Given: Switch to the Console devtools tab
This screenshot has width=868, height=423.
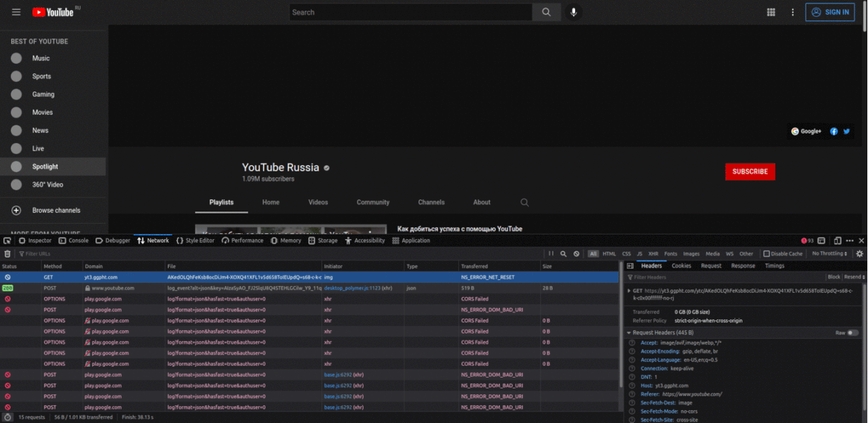Looking at the screenshot, I should 73,241.
